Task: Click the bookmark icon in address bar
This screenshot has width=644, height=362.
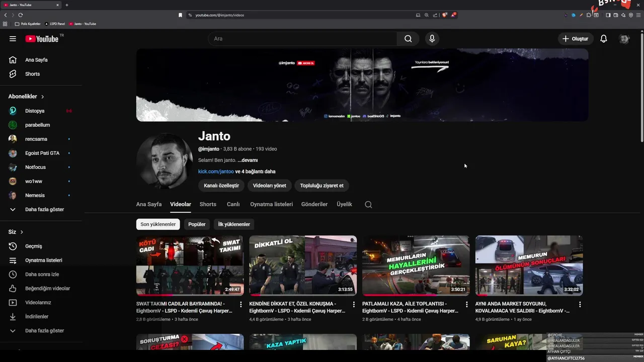Action: click(x=180, y=15)
